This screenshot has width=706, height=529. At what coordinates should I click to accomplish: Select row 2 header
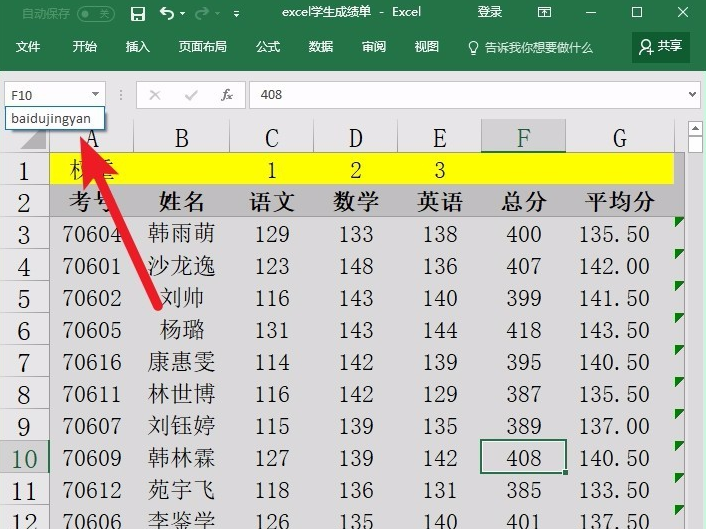pyautogui.click(x=24, y=202)
